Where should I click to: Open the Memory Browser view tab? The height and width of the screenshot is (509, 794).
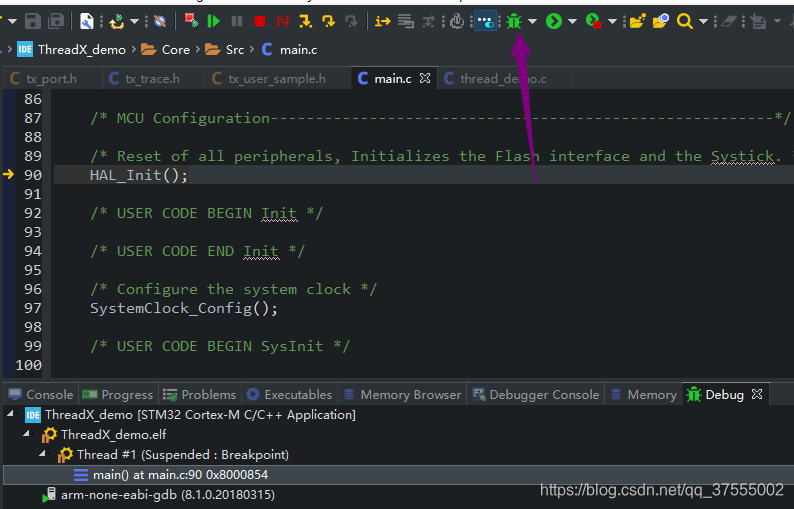(403, 395)
